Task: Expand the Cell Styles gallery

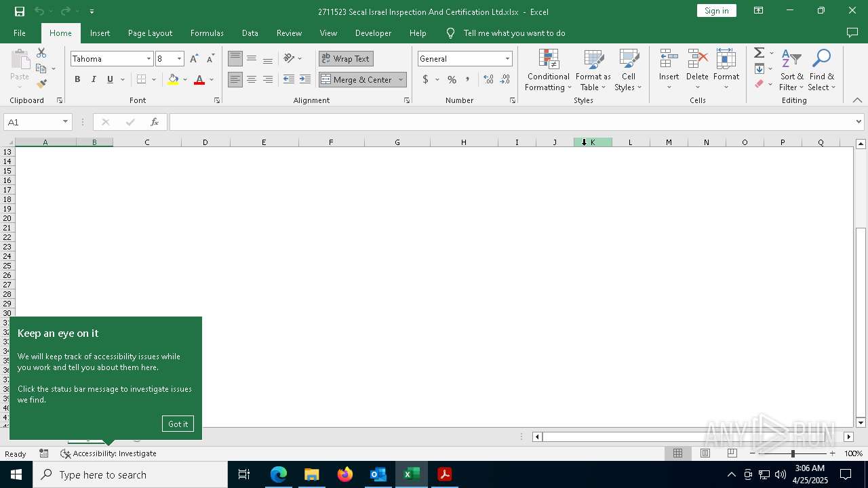Action: [x=629, y=70]
